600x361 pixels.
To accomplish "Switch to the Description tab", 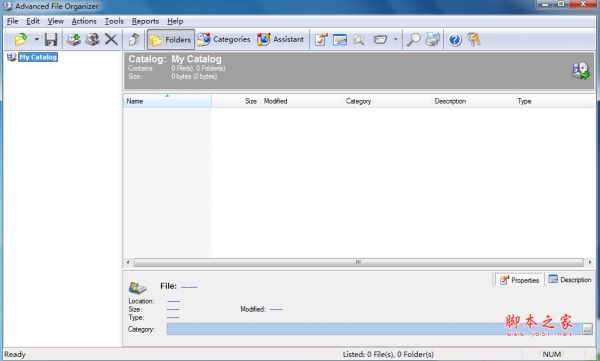I will click(570, 280).
